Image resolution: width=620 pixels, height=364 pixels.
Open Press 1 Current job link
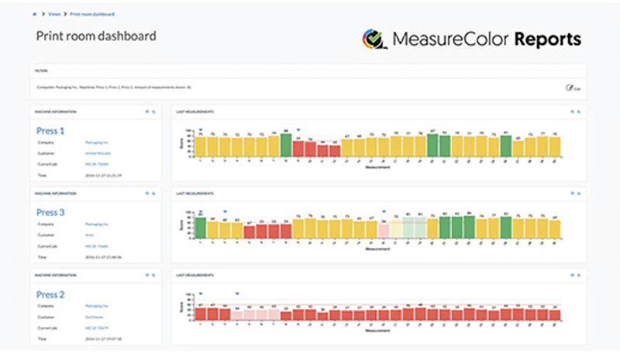[97, 164]
